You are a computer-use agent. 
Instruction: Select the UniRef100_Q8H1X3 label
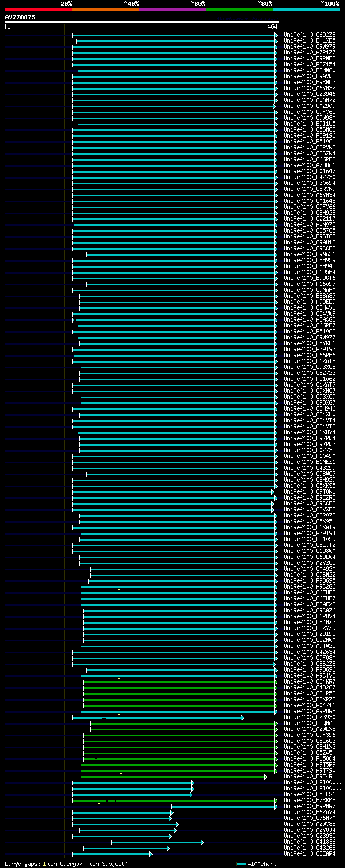point(309,747)
